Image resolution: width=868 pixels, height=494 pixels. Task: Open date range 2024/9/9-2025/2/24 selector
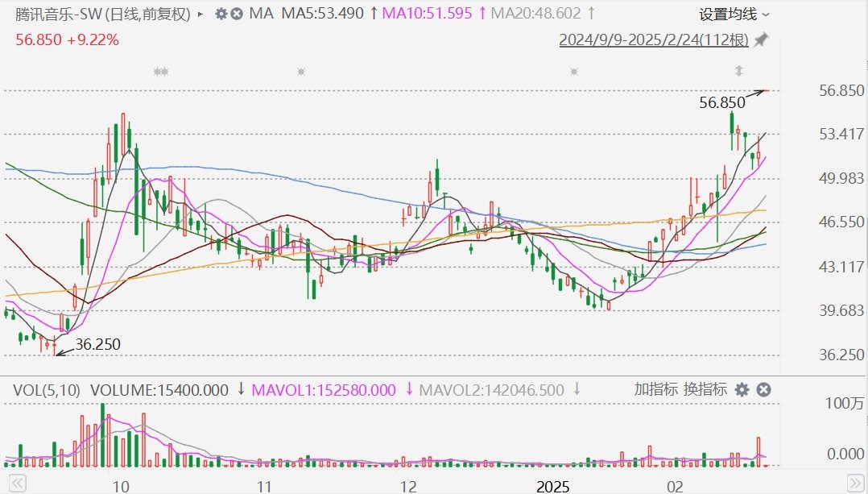pyautogui.click(x=654, y=39)
